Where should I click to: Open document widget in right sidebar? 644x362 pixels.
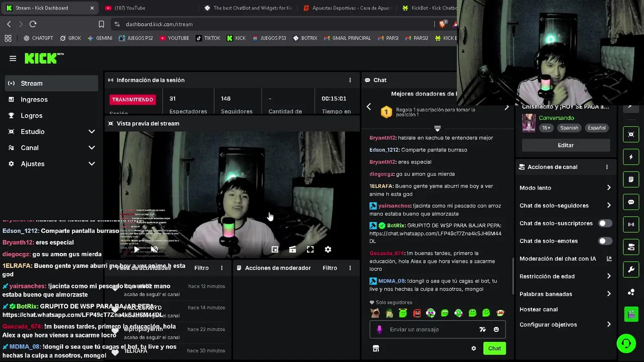click(631, 179)
